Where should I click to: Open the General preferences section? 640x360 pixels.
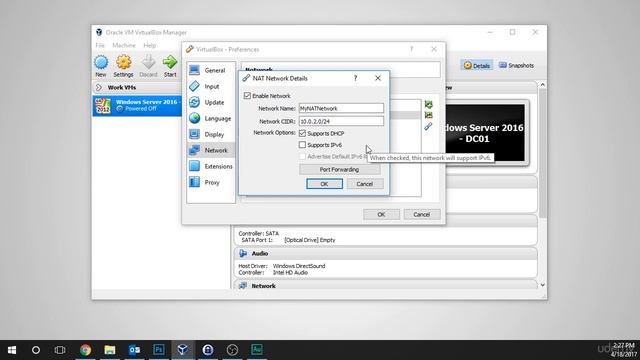tap(211, 70)
